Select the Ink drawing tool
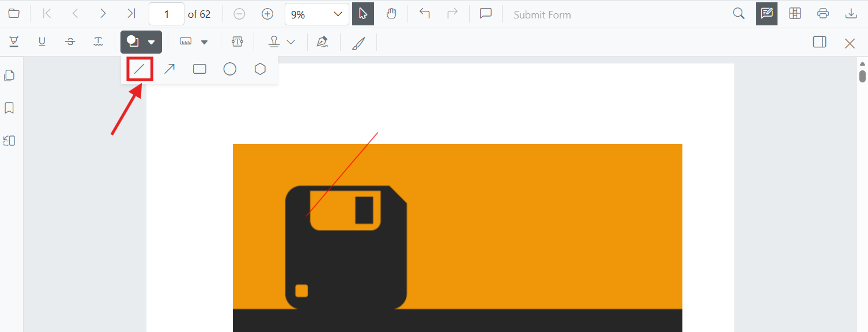 pyautogui.click(x=358, y=43)
